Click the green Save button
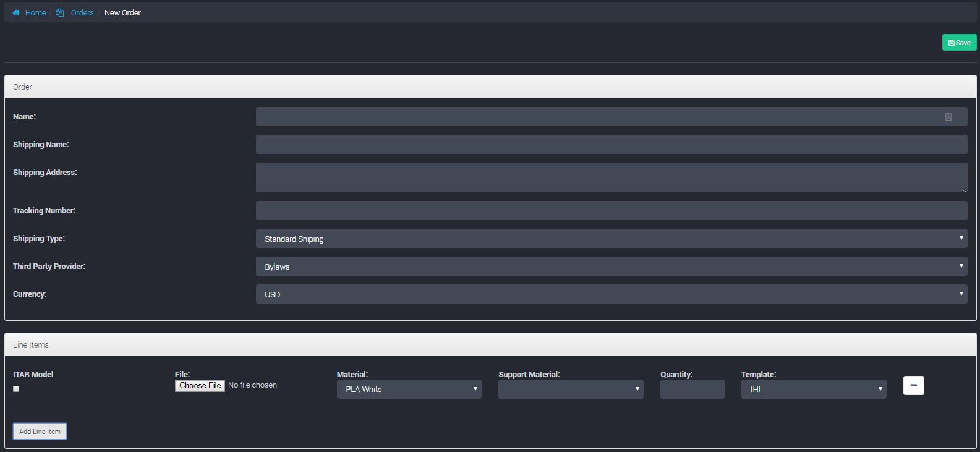Viewport: 980px width, 452px height. click(x=959, y=43)
